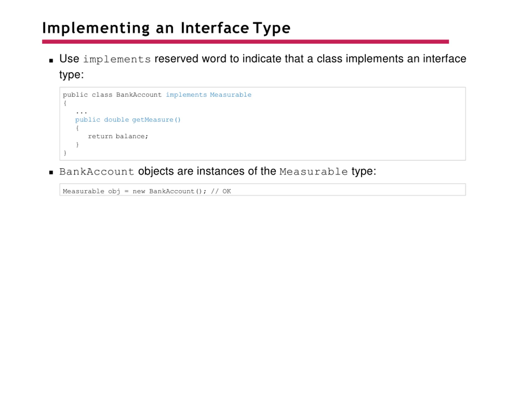Click the monospace "Measurable" in second bullet
This screenshot has width=532, height=399.
(314, 172)
